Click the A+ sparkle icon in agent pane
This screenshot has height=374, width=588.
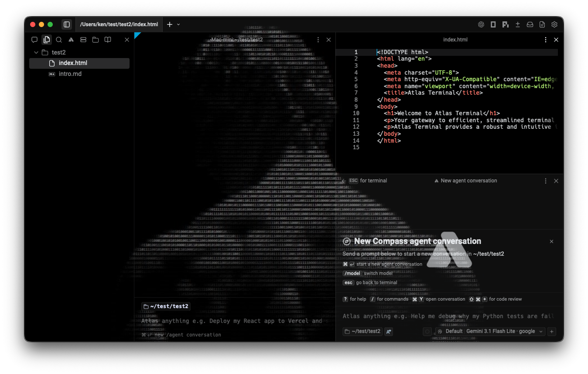tap(389, 332)
